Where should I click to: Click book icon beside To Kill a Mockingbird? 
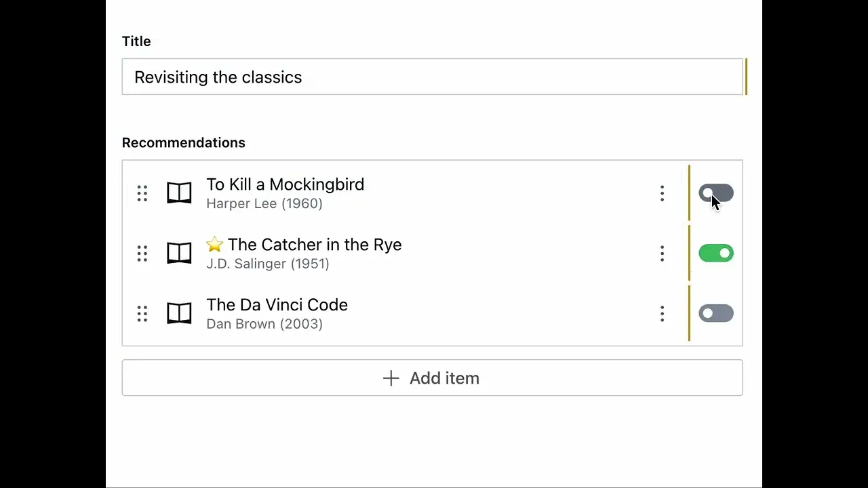coord(179,193)
